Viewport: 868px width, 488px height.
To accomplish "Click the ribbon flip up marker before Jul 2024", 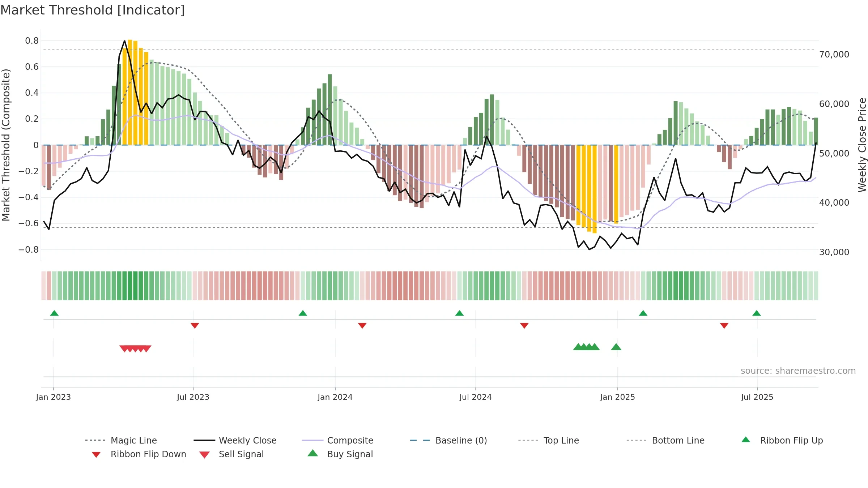I will 459,313.
